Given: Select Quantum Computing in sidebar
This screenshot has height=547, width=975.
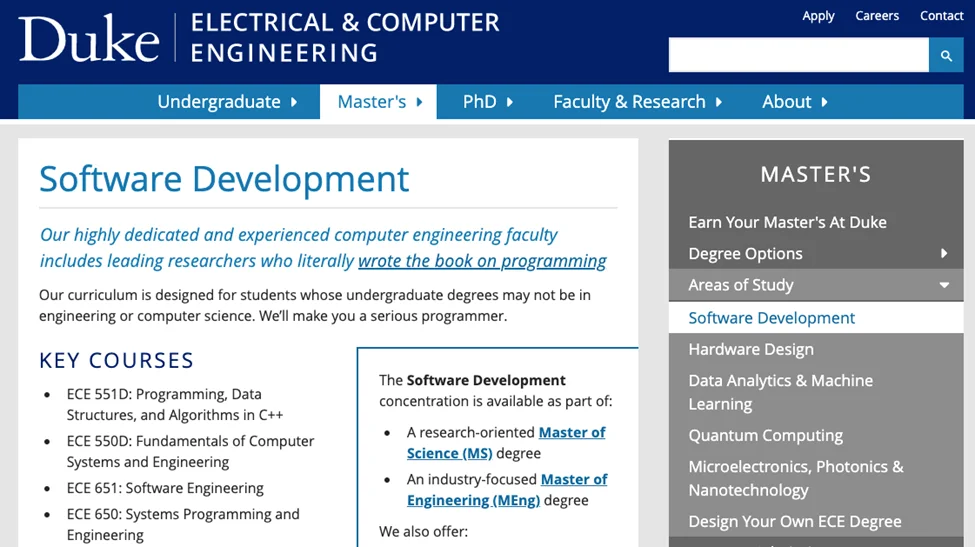Looking at the screenshot, I should (765, 435).
